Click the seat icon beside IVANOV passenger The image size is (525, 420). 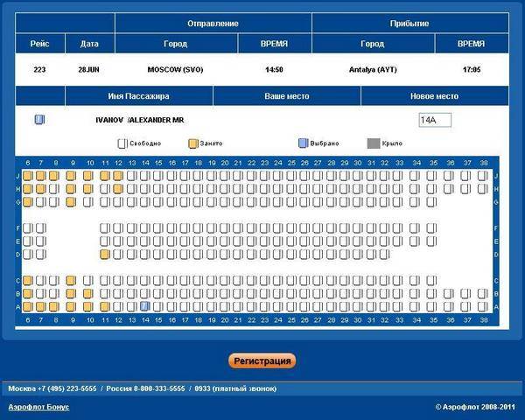39,120
